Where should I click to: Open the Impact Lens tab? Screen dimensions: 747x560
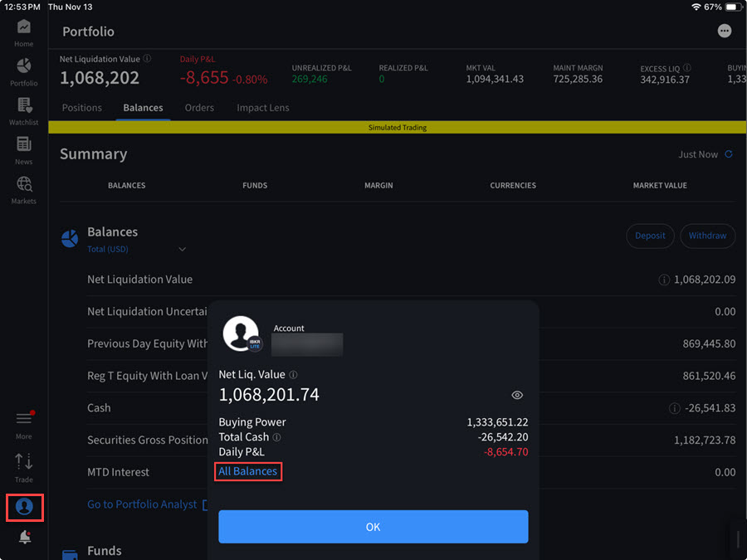(x=263, y=108)
